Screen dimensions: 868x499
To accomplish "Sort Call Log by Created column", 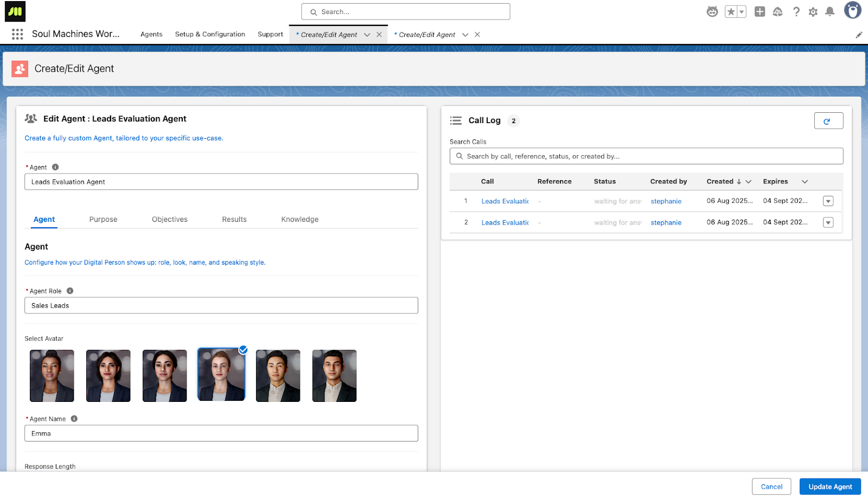I will pos(724,182).
